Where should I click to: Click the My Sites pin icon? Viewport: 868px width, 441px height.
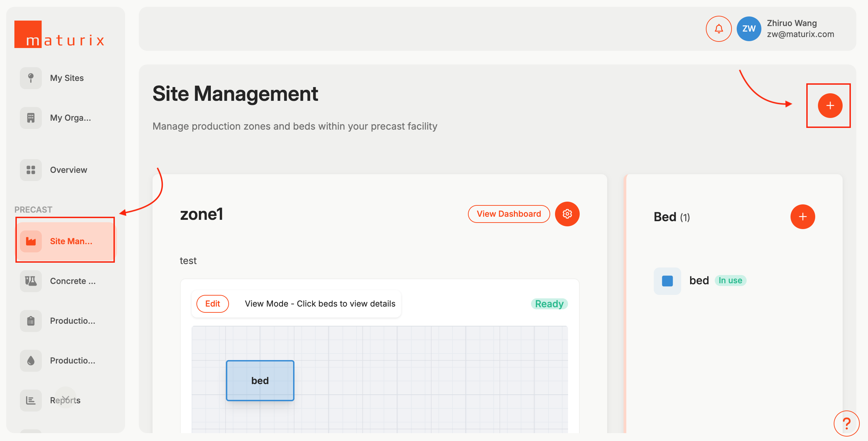[x=31, y=78]
